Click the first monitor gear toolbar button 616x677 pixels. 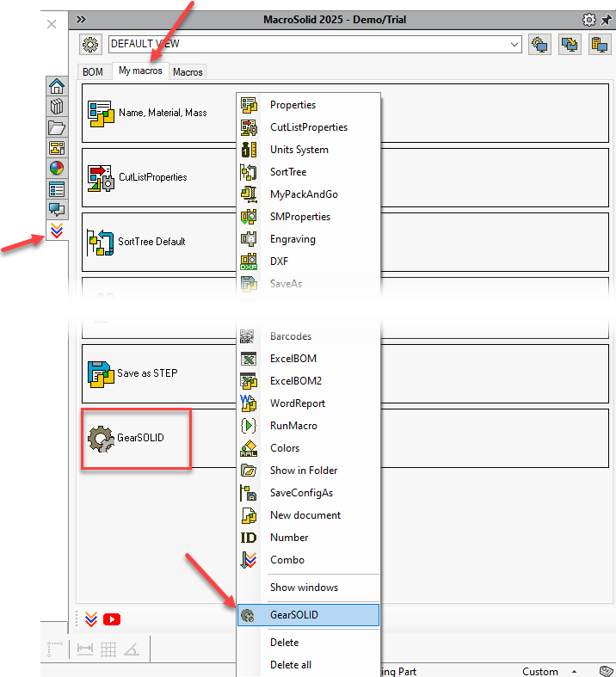coord(539,45)
